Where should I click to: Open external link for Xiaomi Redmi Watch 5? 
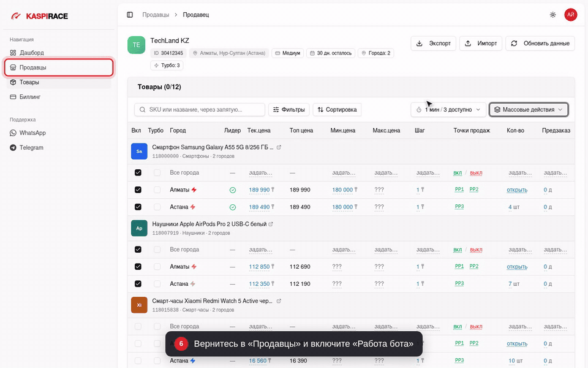pos(279,301)
